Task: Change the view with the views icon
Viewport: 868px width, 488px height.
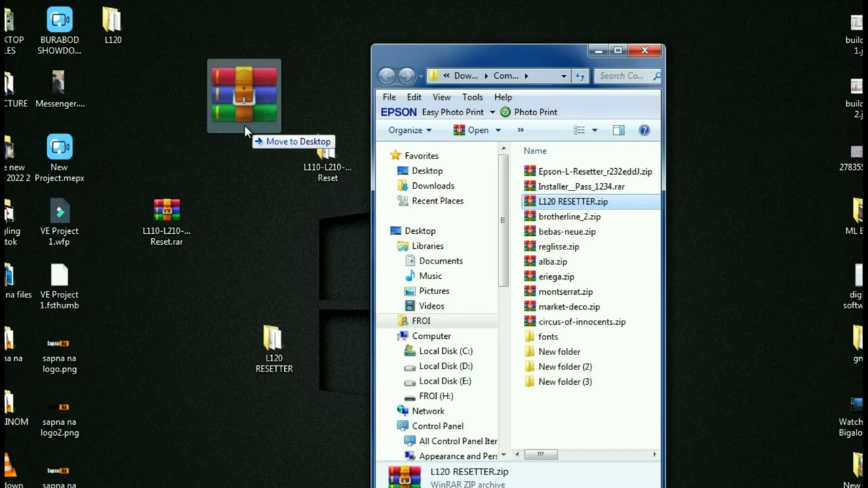Action: [579, 130]
